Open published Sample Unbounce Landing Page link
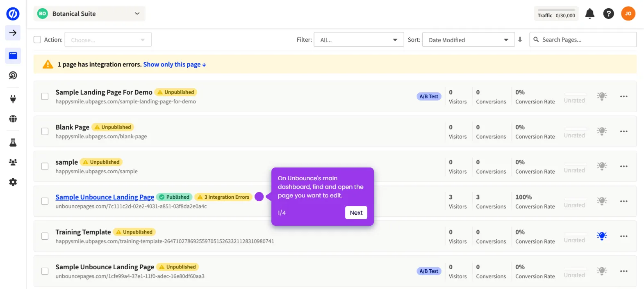The width and height of the screenshot is (644, 289). (105, 197)
